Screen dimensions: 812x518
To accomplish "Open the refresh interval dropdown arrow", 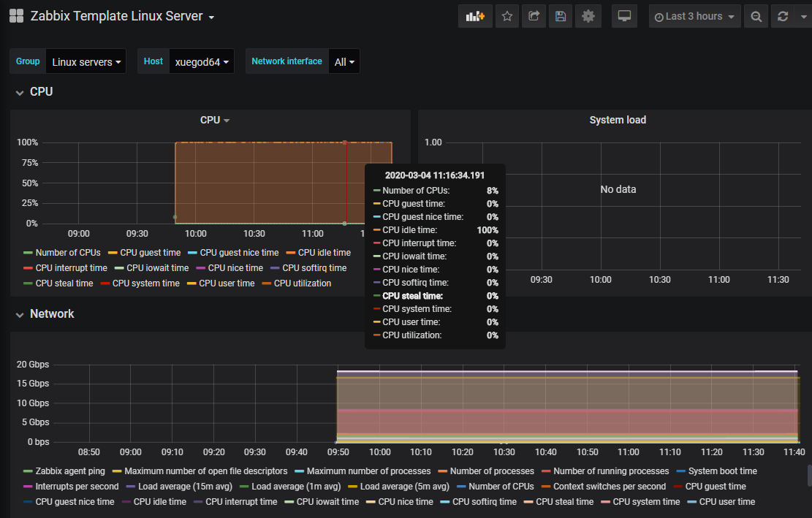I will point(804,16).
